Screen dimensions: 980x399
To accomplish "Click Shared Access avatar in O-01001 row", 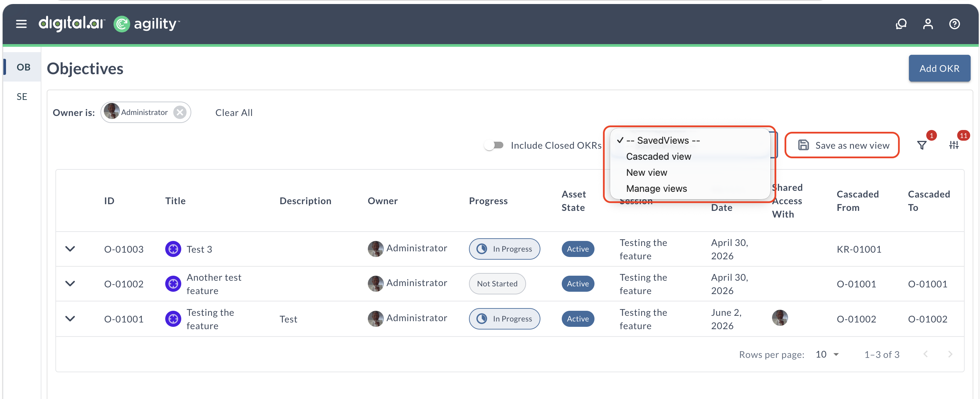I will (779, 318).
